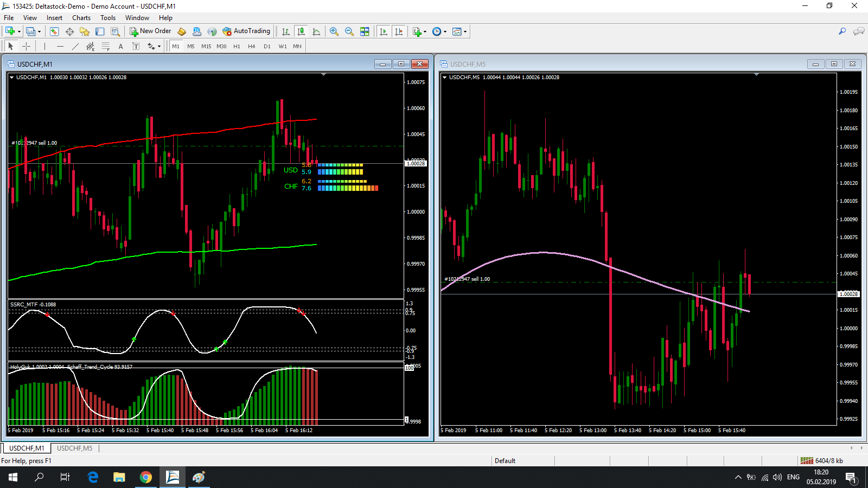
Task: Open the Insert menu
Action: [54, 18]
